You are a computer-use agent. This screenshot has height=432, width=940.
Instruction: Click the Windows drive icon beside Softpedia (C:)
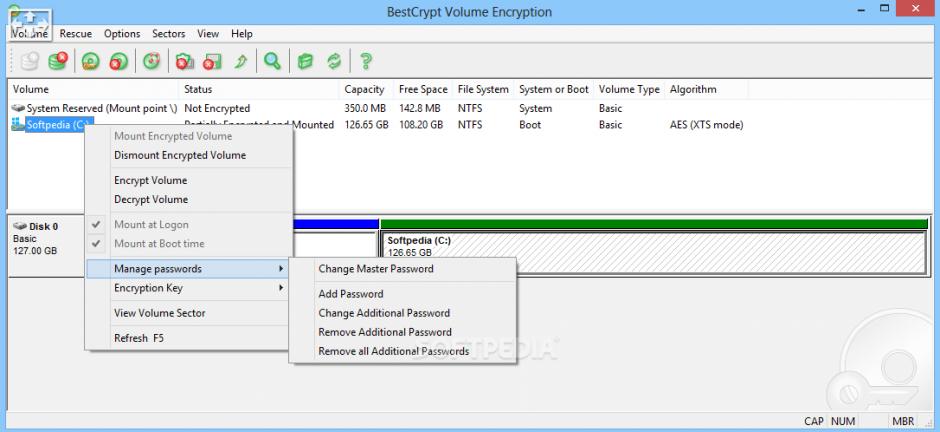18,125
